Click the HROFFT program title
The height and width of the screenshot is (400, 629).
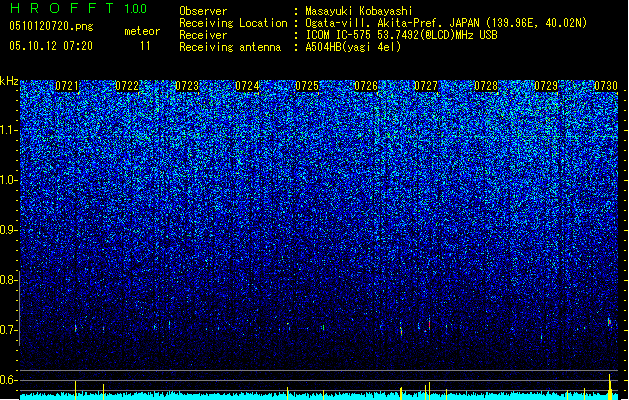coord(62,8)
